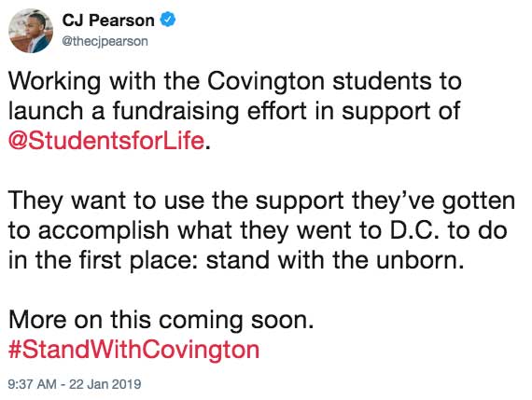Click the word 'fundraising' in the tweet
Screen dimensions: 532x400
[175, 111]
